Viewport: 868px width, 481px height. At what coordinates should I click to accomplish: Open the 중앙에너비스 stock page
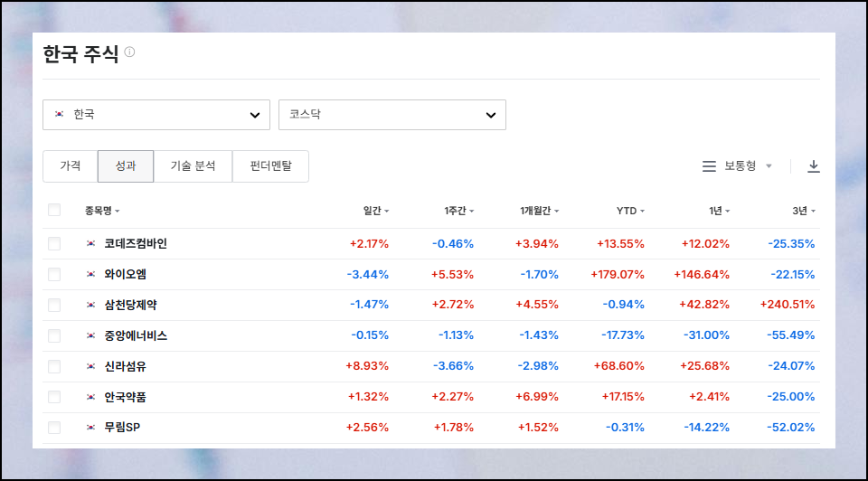point(136,335)
